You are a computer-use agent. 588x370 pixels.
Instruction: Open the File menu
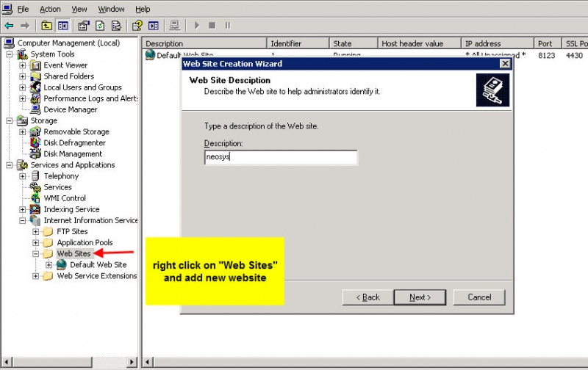[x=23, y=9]
